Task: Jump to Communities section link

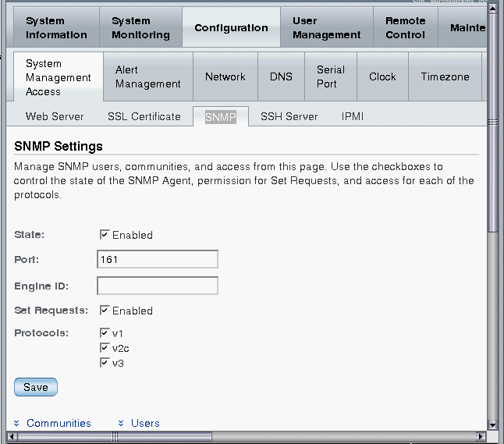Action: point(59,423)
